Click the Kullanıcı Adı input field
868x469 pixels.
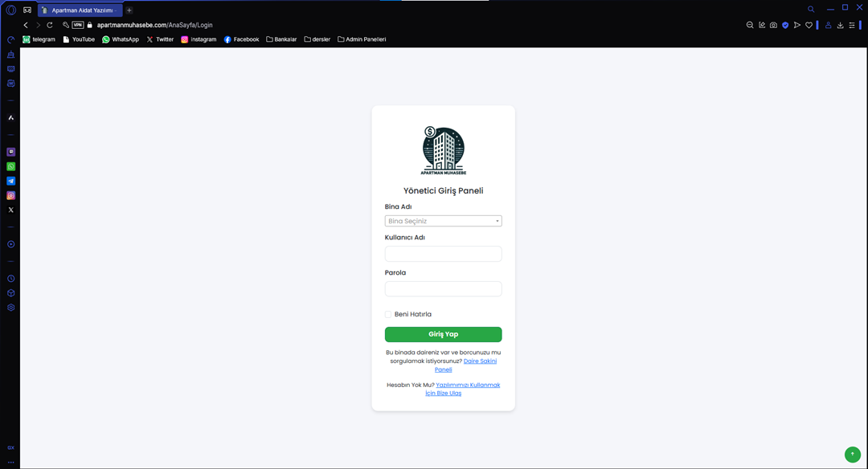pos(443,254)
